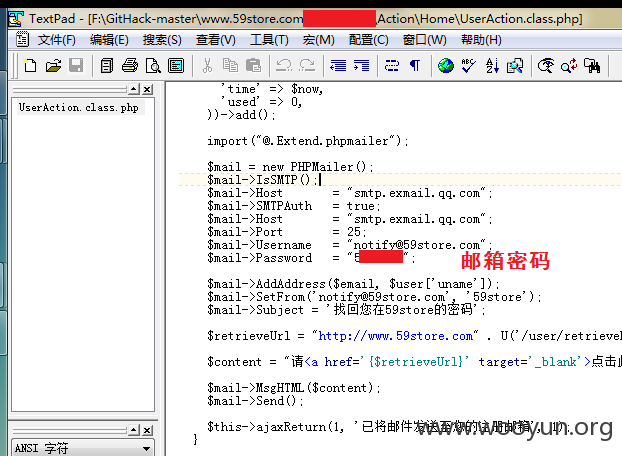Open the 文件(F) menu
Viewport: 622px width, 456px height.
56,40
